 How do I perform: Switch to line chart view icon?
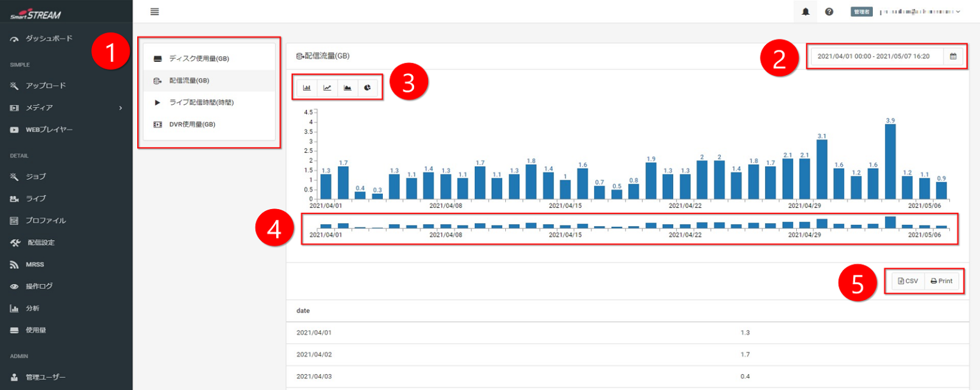click(327, 87)
